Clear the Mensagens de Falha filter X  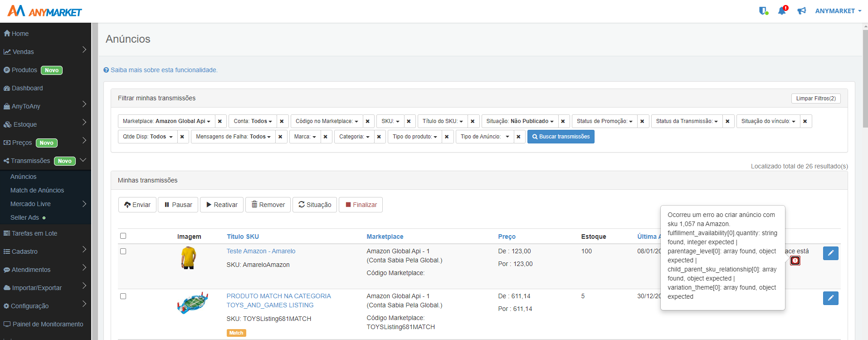tap(280, 137)
